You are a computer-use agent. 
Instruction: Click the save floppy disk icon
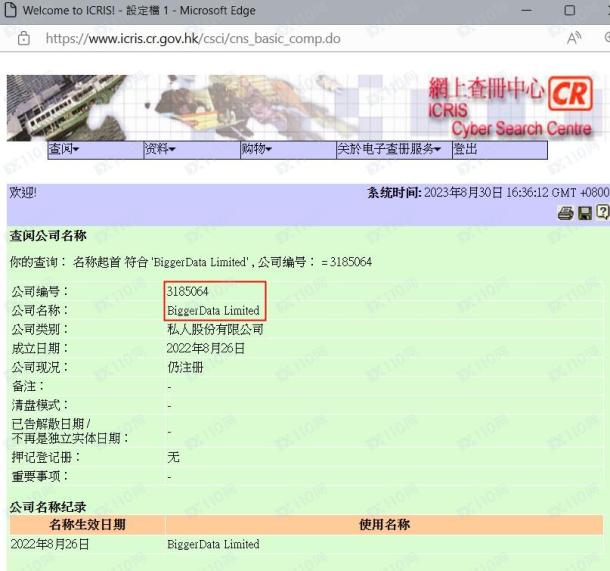pyautogui.click(x=585, y=213)
